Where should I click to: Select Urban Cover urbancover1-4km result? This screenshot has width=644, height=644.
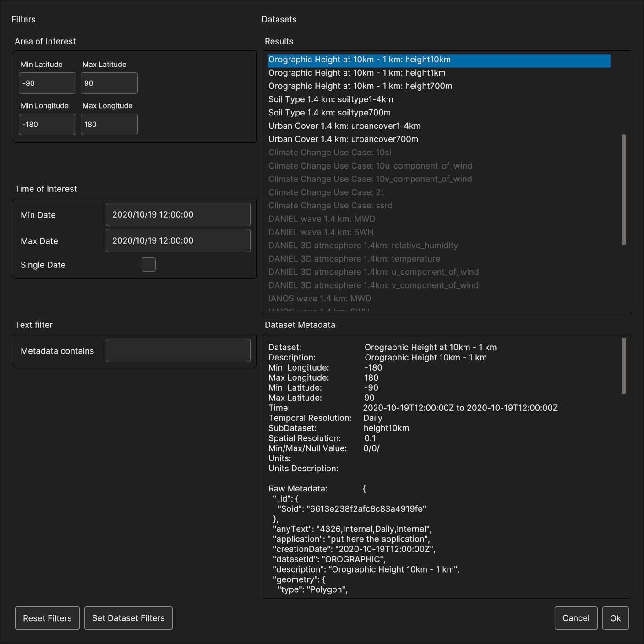(439, 126)
